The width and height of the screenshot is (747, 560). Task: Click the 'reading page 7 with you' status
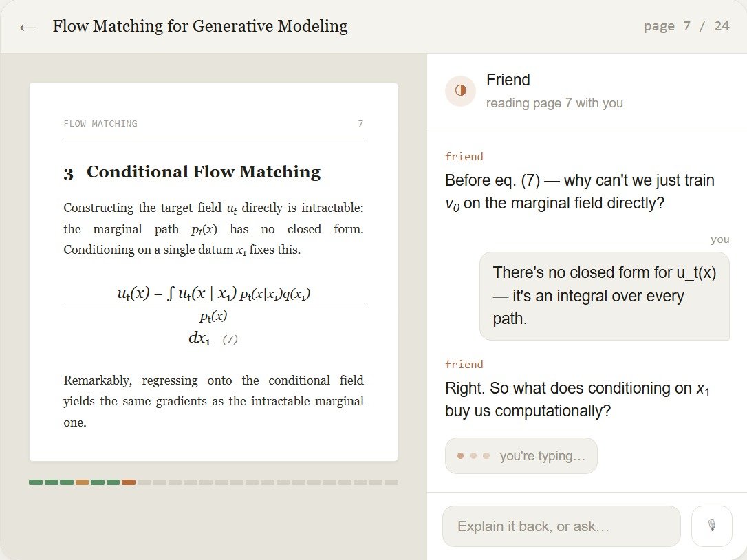tap(554, 103)
